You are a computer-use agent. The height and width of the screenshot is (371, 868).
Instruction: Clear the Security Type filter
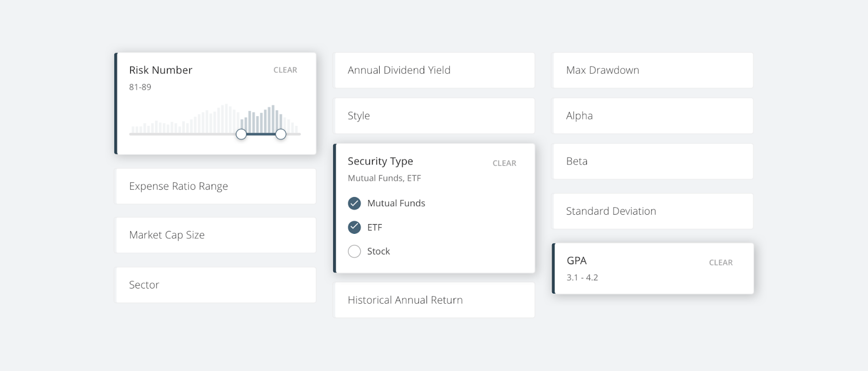pos(504,163)
